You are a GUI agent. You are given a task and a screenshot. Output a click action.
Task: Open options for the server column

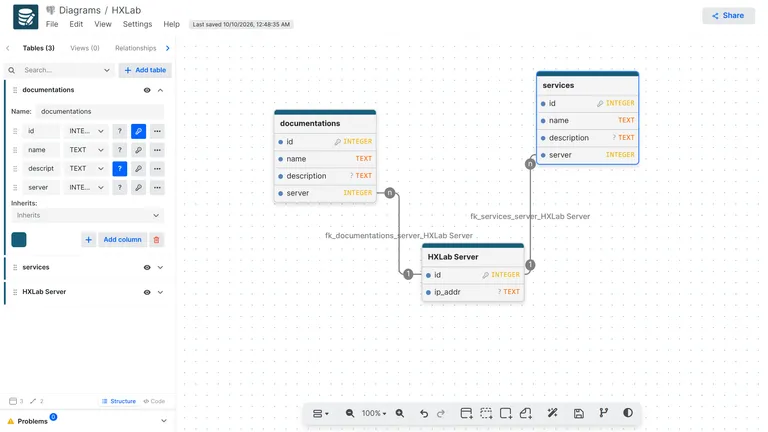click(157, 188)
